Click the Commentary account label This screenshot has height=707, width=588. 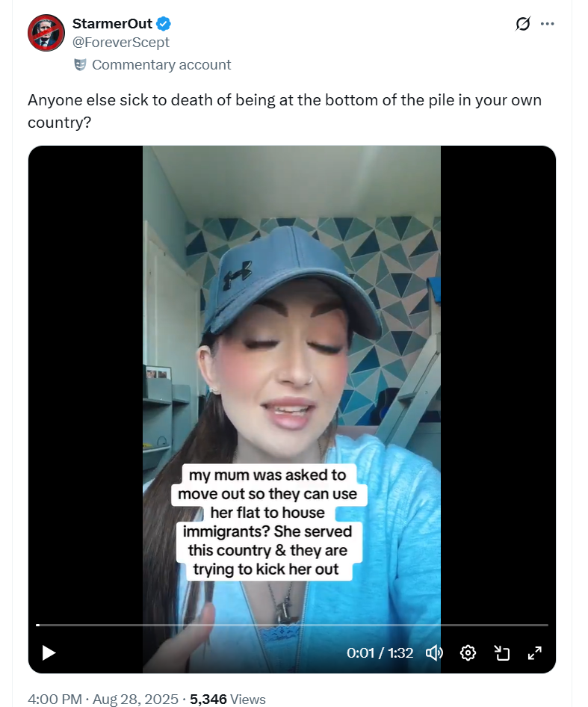pos(161,65)
